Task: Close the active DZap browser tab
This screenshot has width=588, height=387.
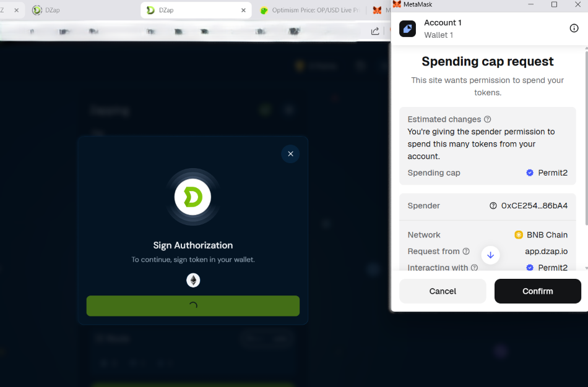Action: point(243,10)
